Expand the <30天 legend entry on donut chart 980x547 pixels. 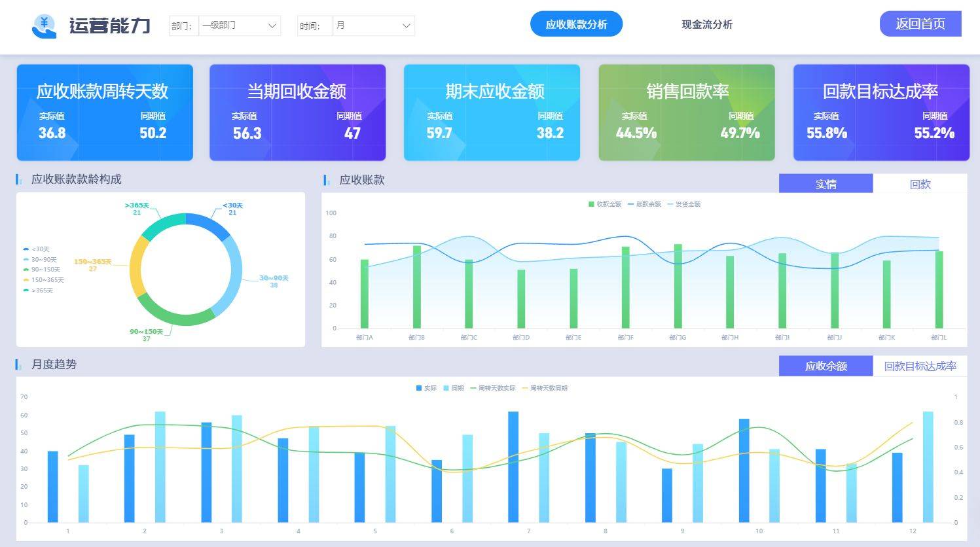tap(37, 249)
